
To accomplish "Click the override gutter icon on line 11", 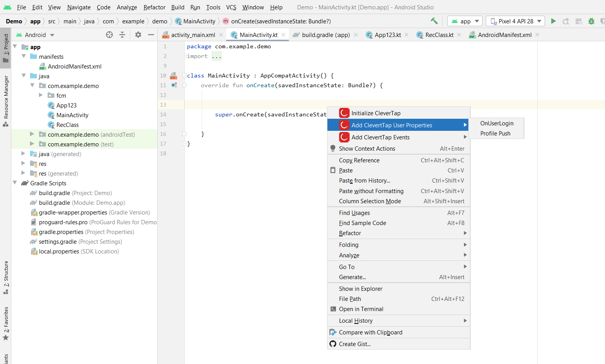I will (x=174, y=85).
